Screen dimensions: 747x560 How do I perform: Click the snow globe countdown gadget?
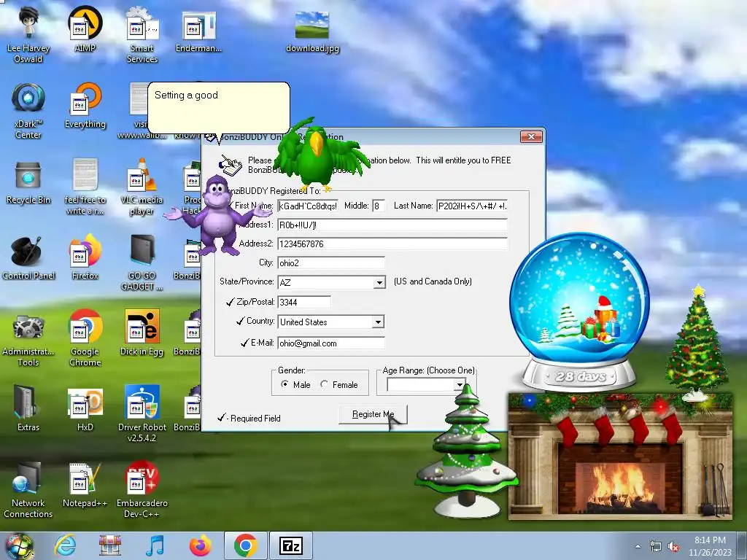579,311
